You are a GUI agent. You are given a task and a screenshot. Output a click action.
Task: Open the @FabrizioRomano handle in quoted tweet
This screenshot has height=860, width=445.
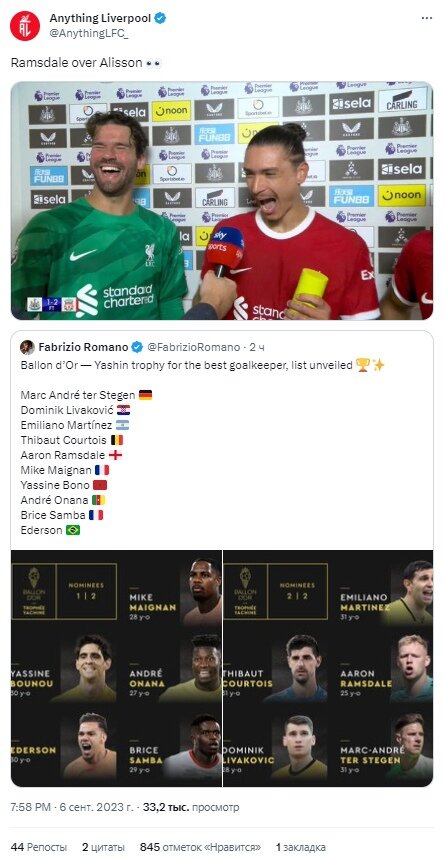click(x=194, y=347)
